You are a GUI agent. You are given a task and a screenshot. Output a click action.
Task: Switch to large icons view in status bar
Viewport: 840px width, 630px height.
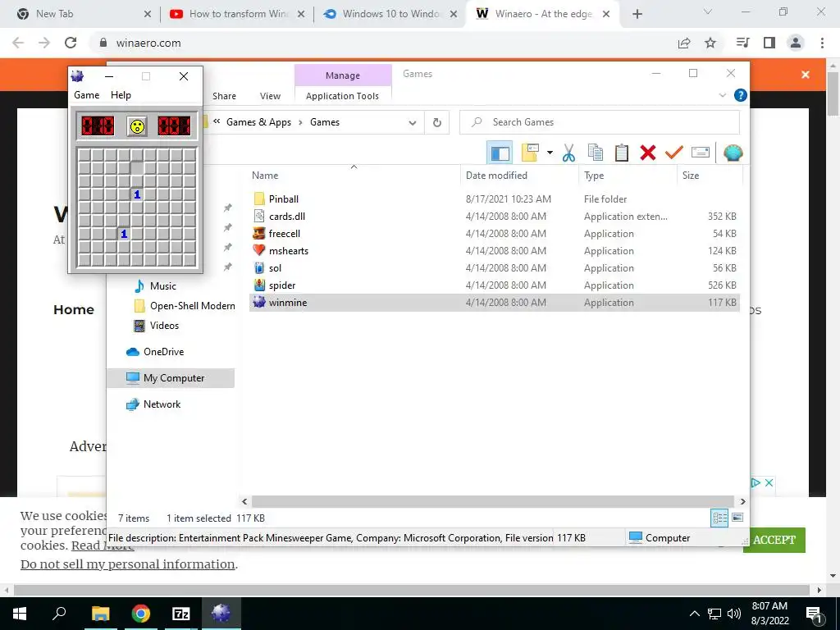pyautogui.click(x=737, y=518)
